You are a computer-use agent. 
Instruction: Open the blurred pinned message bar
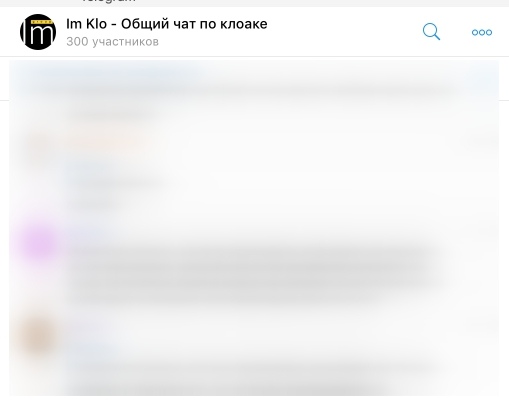254,80
